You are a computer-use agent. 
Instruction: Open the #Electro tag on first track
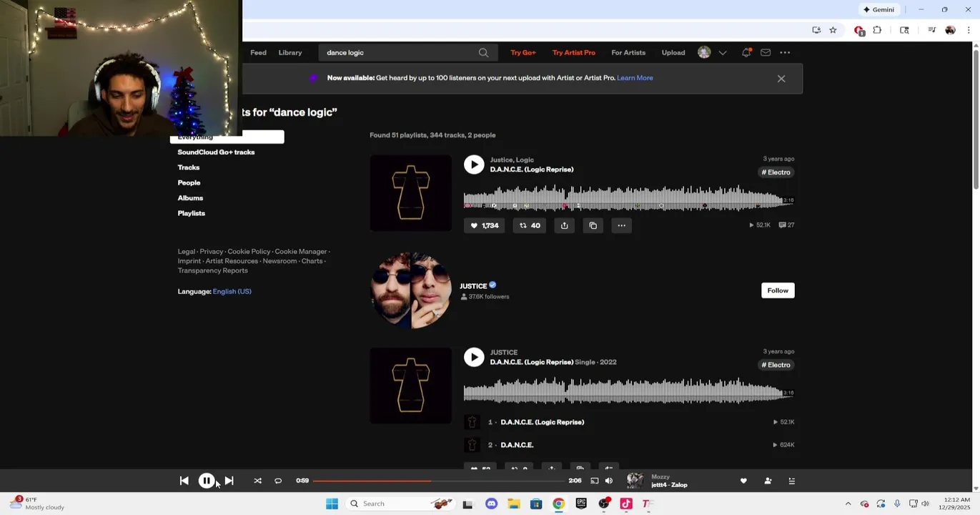click(x=776, y=172)
